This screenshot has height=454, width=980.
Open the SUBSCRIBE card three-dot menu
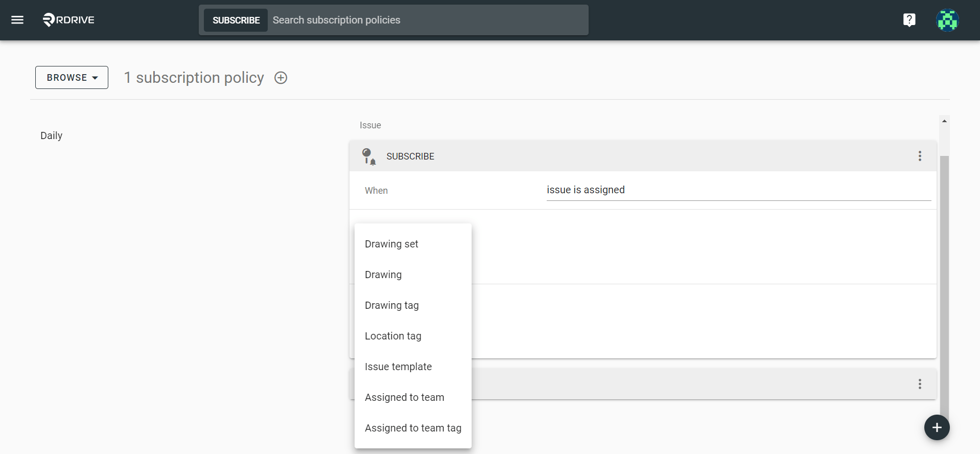[x=920, y=156]
